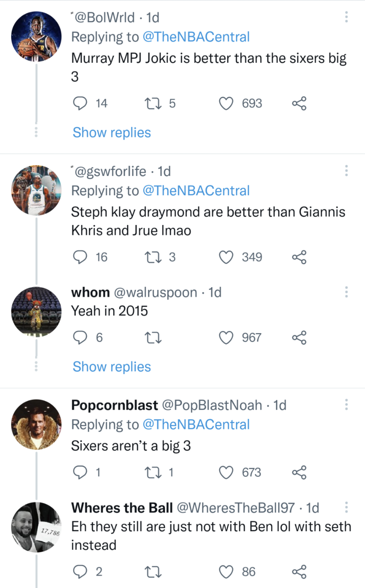Viewport: 365px width, 588px height.
Task: Like Wheres the Ball's reply with 86 likes
Action: point(226,571)
